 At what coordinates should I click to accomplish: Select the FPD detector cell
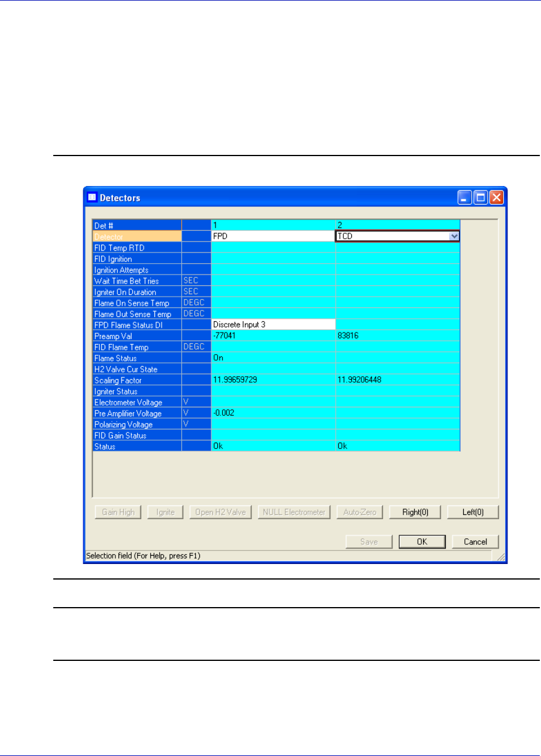[x=273, y=236]
